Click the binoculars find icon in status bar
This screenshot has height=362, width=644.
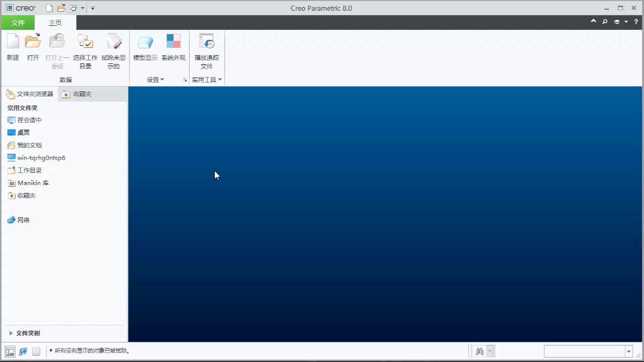click(479, 351)
